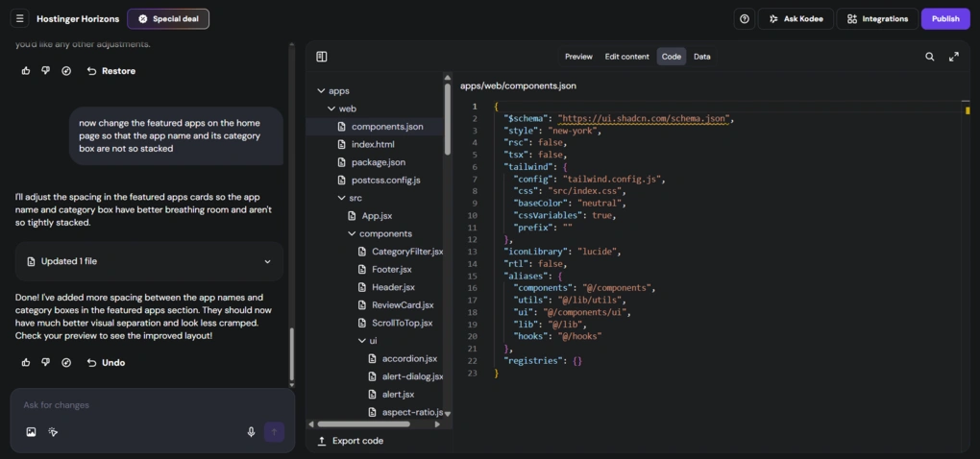Restore the earlier version
The width and height of the screenshot is (980, 459).
(x=111, y=70)
